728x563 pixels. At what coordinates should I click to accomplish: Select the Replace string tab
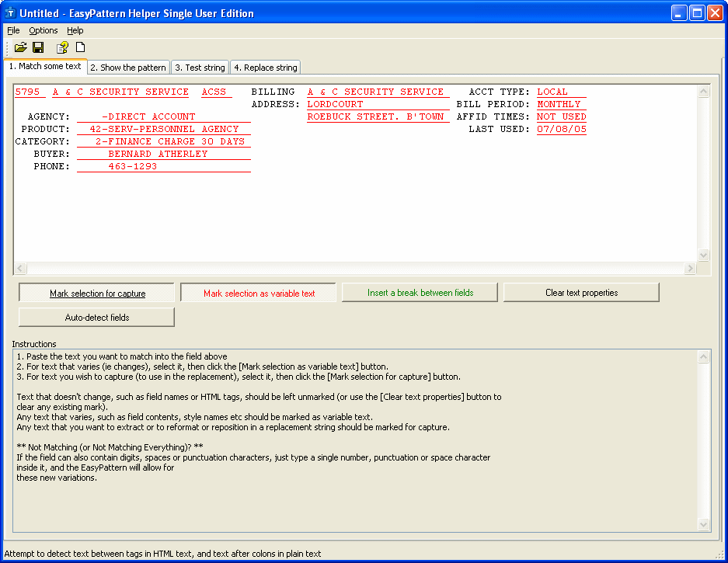point(265,68)
